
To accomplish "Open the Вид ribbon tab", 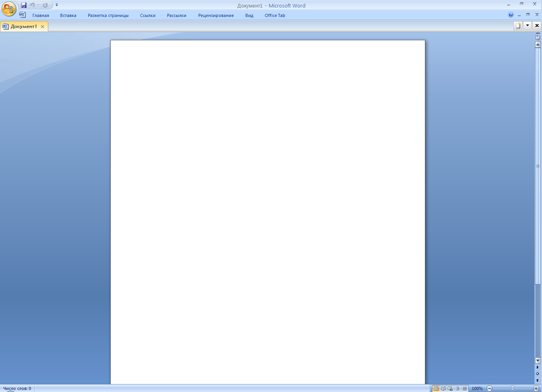I will pyautogui.click(x=249, y=15).
